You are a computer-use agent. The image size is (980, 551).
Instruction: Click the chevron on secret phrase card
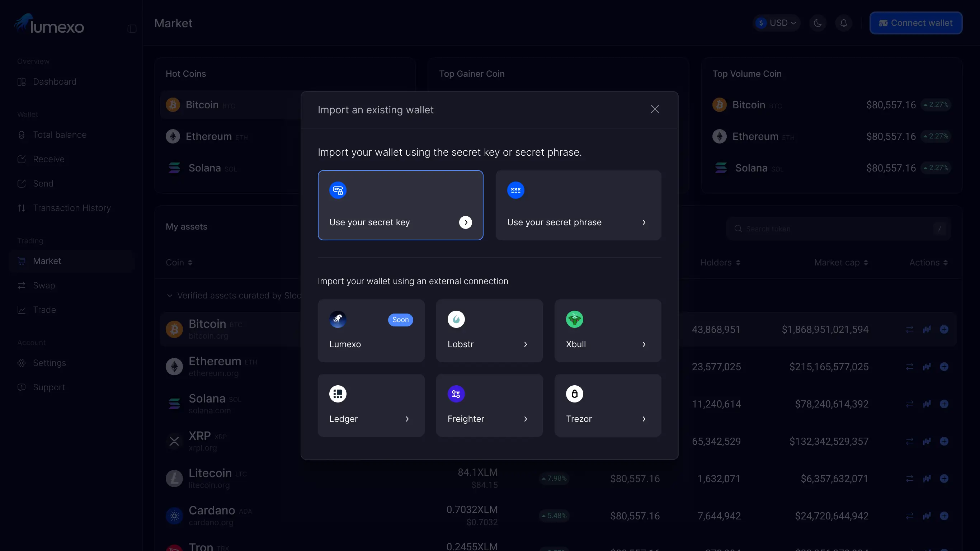(644, 222)
